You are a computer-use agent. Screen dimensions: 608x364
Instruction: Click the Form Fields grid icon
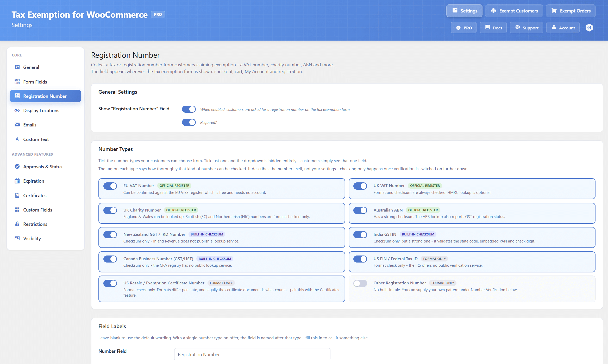point(17,82)
